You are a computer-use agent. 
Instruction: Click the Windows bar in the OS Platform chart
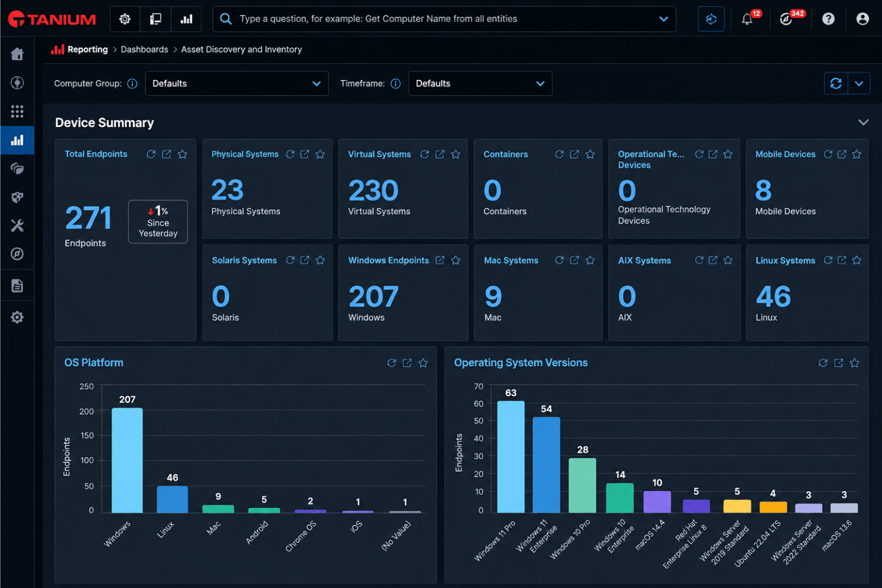point(127,461)
